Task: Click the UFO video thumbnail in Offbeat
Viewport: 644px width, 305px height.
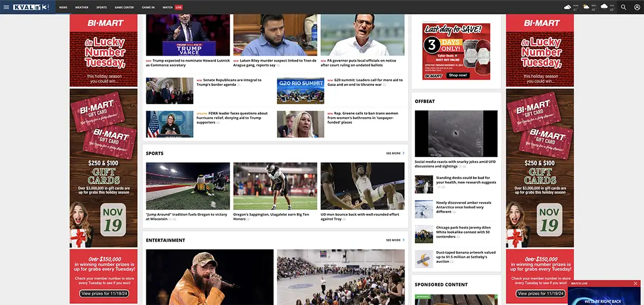Action: tap(456, 133)
